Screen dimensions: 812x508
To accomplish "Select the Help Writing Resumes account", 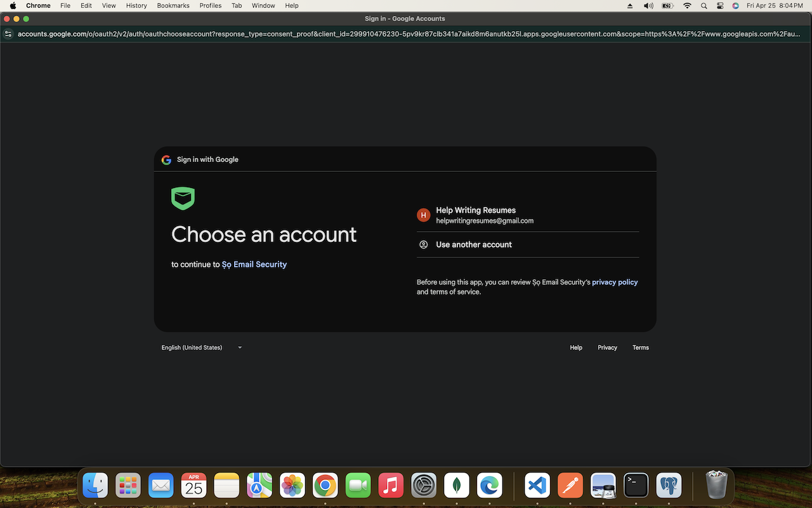I will click(528, 215).
